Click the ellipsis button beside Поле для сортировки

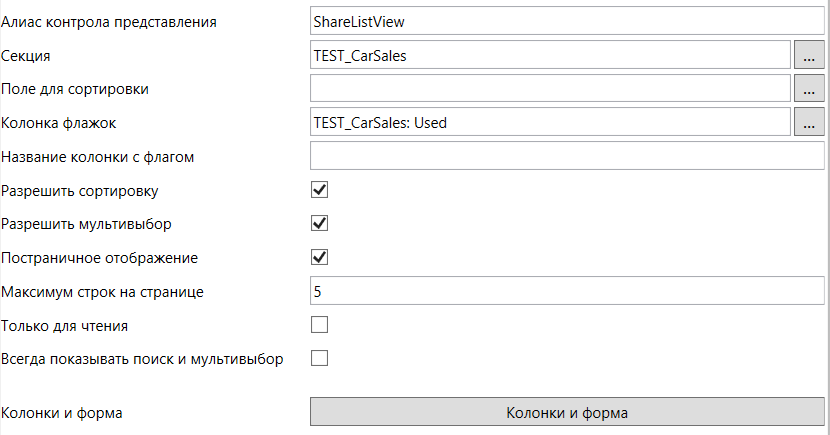tap(809, 89)
